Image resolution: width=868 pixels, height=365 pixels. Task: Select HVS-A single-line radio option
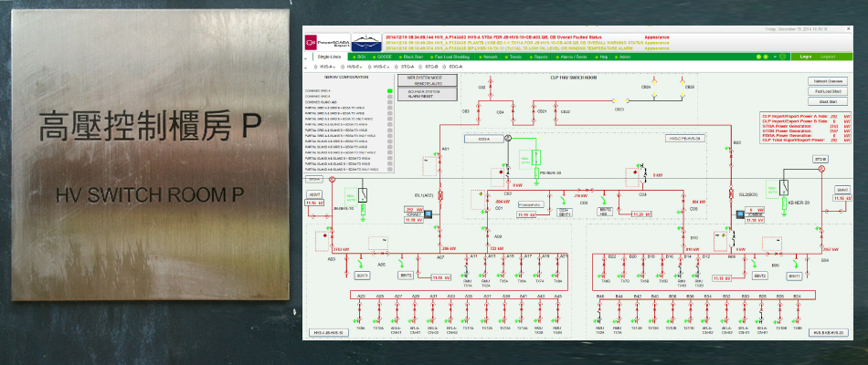coord(316,68)
